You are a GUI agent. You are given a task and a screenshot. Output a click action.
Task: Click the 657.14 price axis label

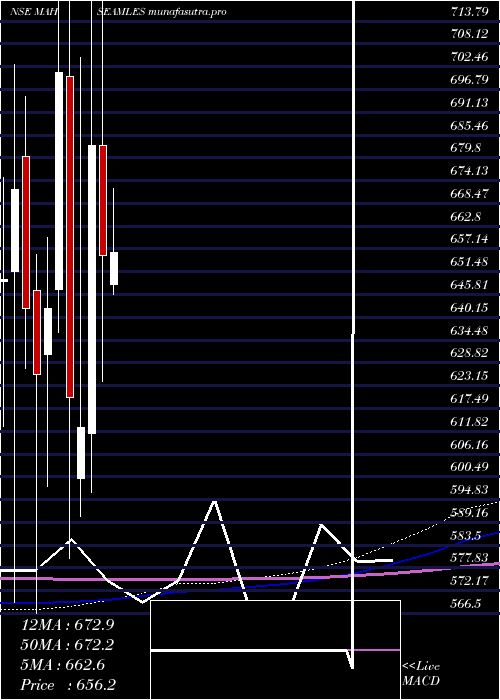[470, 239]
